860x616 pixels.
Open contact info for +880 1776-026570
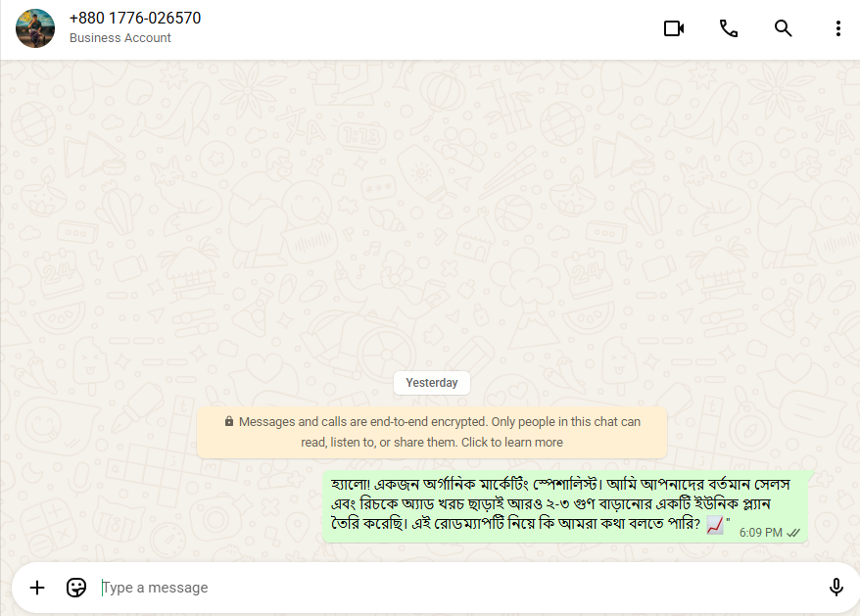(135, 18)
